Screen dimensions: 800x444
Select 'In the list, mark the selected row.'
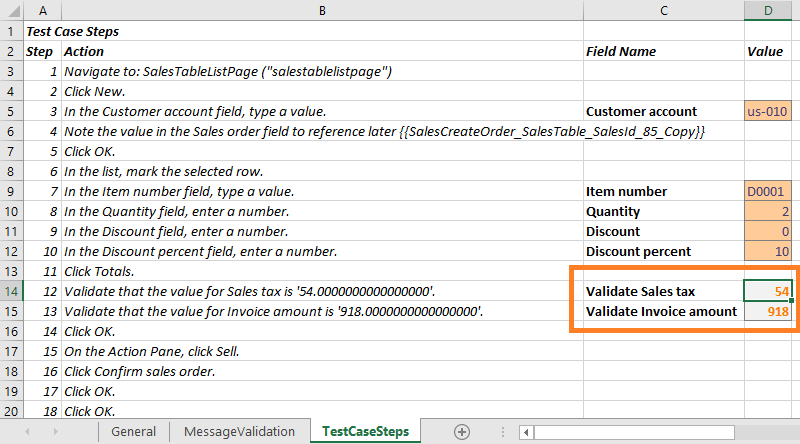click(322, 171)
